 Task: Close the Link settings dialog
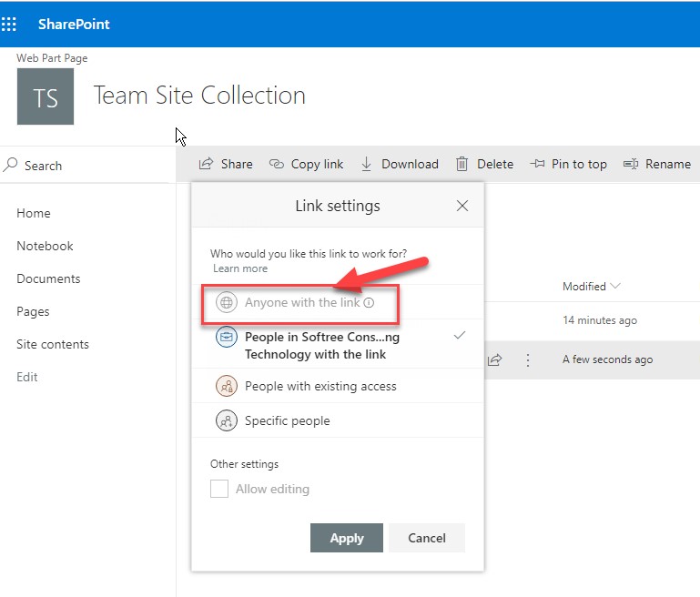(462, 206)
